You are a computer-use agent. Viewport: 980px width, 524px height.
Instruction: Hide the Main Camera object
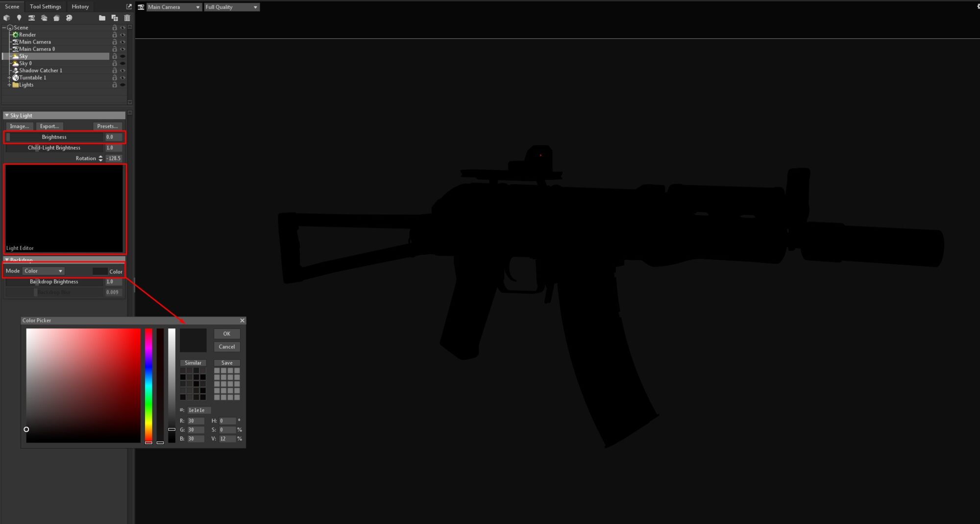[122, 42]
